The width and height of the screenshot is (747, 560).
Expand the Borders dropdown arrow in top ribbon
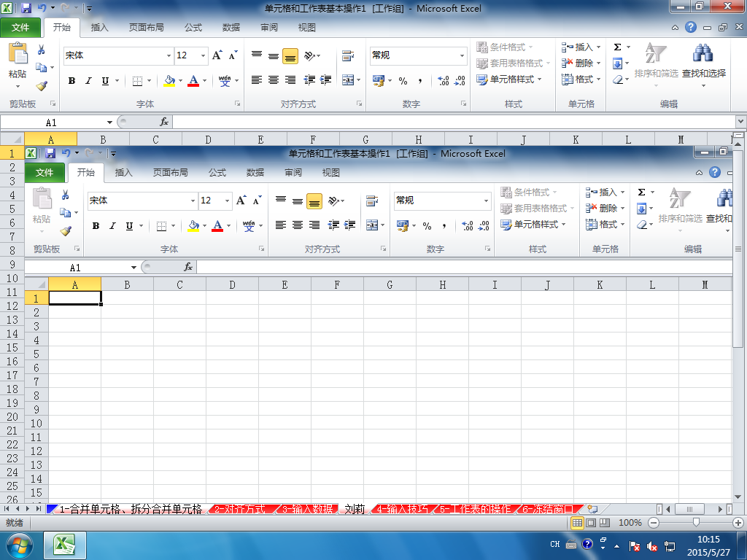149,80
